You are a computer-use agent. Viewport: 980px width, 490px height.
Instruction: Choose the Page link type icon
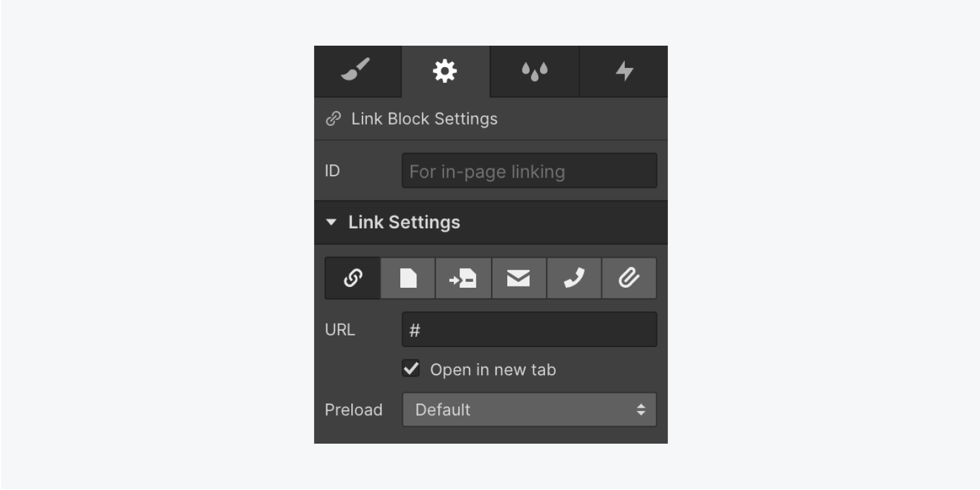point(408,279)
